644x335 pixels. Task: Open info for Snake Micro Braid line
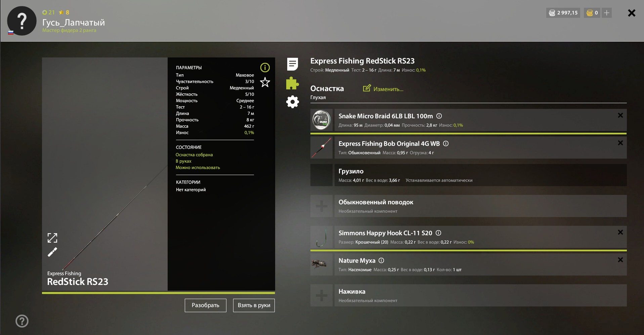pyautogui.click(x=439, y=116)
